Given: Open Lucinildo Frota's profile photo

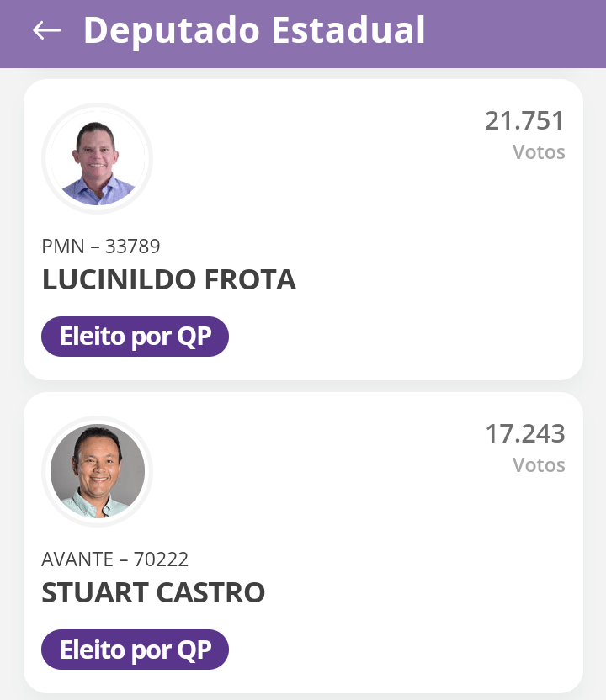Looking at the screenshot, I should [98, 158].
